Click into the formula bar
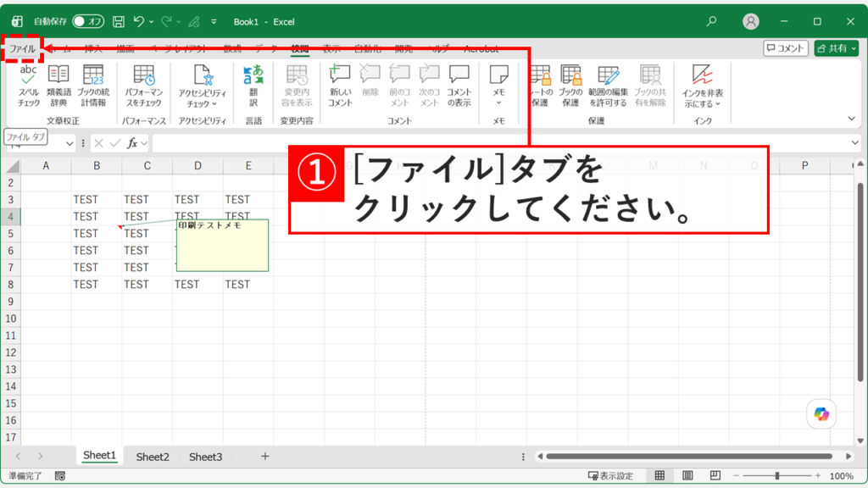The height and width of the screenshot is (488, 868). point(501,143)
